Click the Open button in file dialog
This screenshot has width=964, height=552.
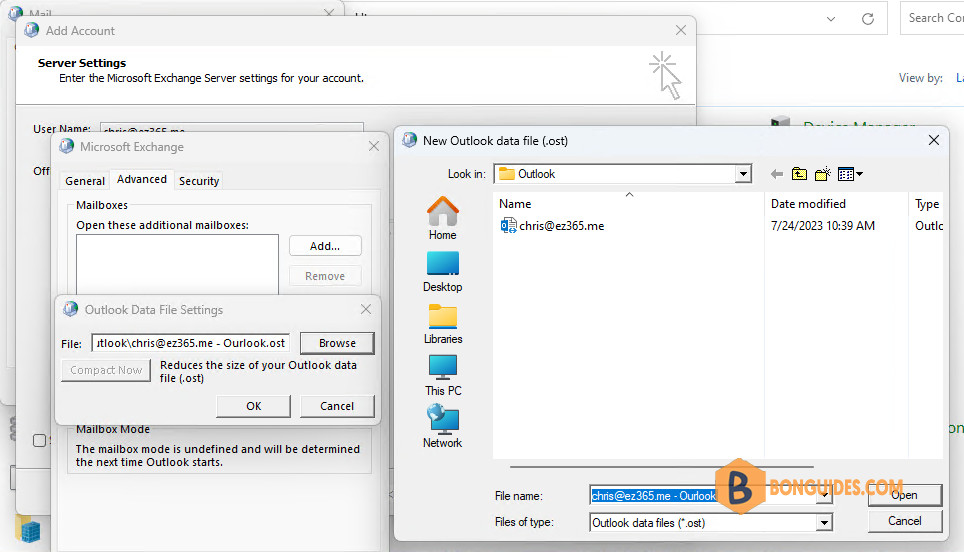904,495
